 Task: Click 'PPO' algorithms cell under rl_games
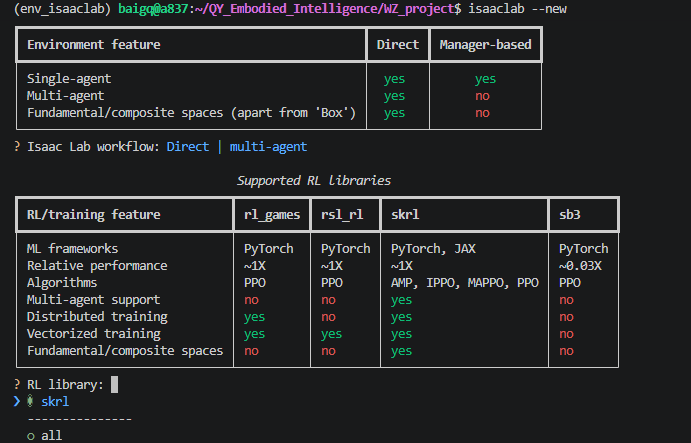coord(255,283)
